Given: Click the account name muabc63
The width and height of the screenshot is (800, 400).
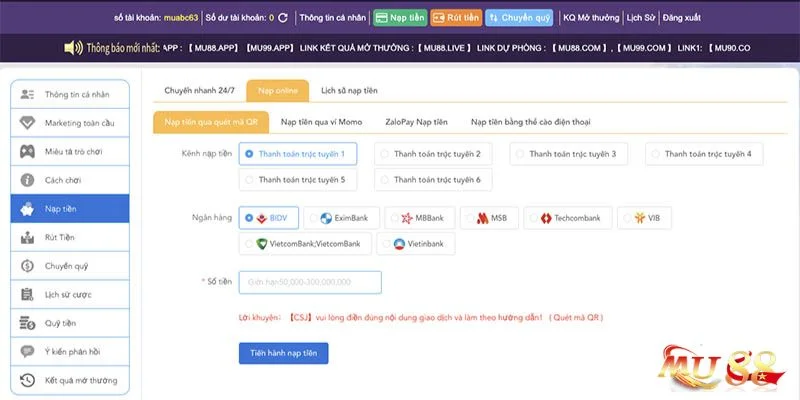Looking at the screenshot, I should (x=181, y=18).
